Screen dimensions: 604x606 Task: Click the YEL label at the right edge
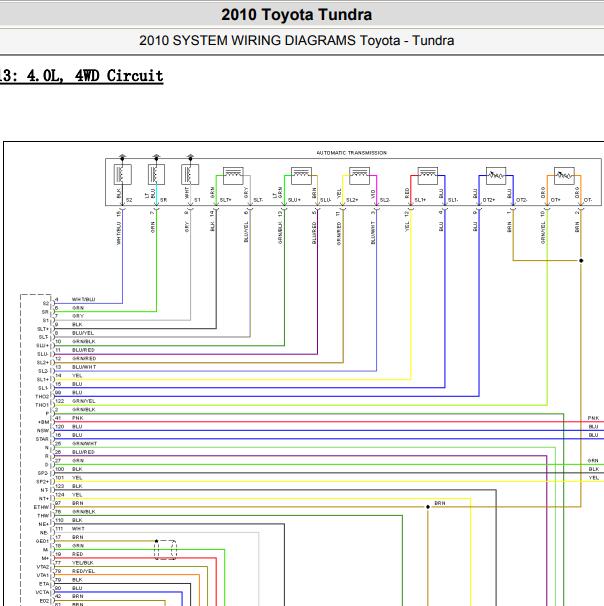click(594, 477)
